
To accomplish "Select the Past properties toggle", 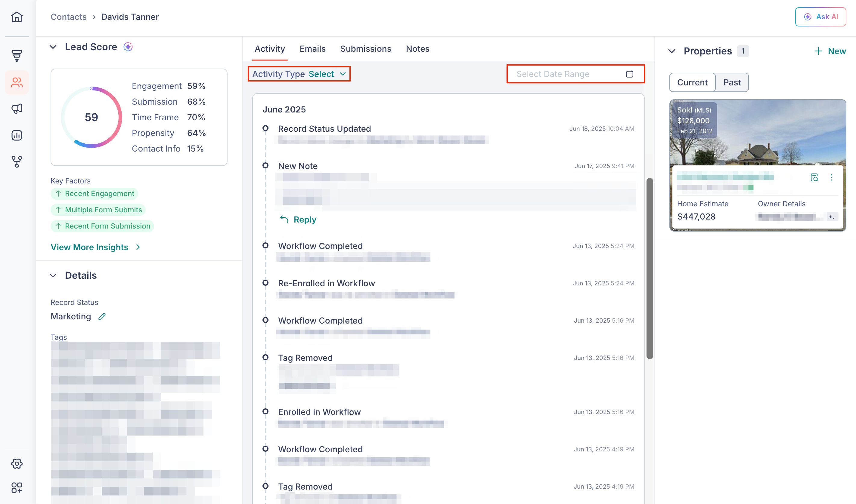I will coord(732,82).
